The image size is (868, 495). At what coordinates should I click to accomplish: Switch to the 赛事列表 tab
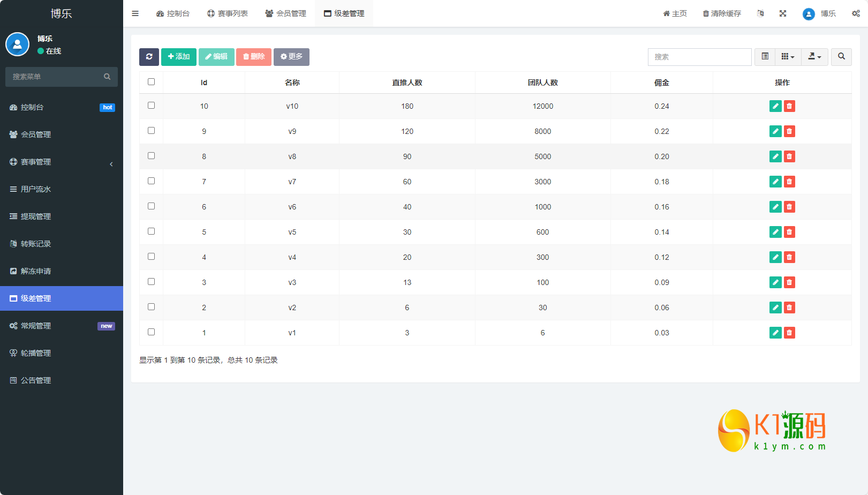pyautogui.click(x=228, y=13)
